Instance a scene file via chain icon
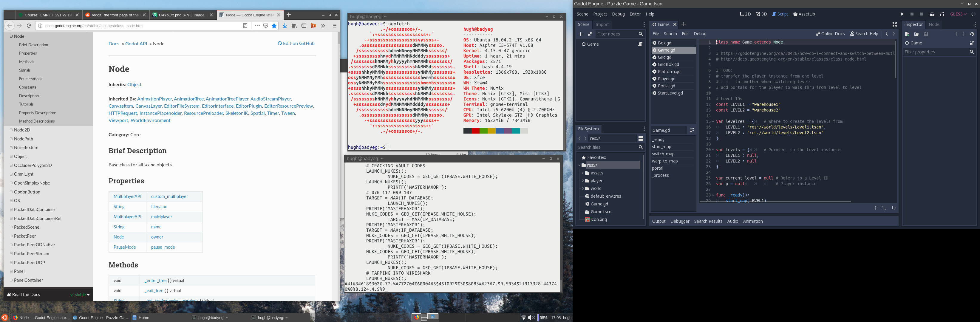 click(590, 34)
